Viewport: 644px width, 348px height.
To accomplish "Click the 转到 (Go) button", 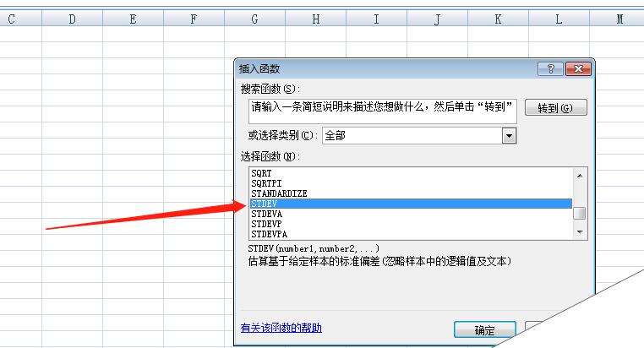I will [x=556, y=108].
